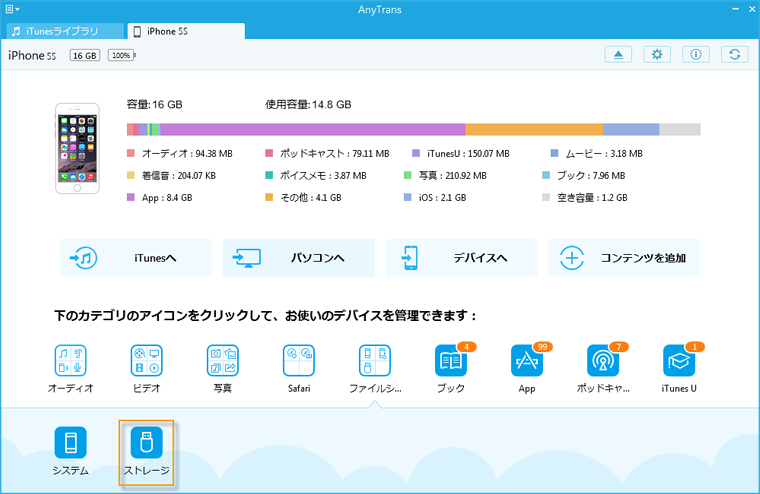The width and height of the screenshot is (760, 494).
Task: Click the eject device icon
Action: (618, 55)
